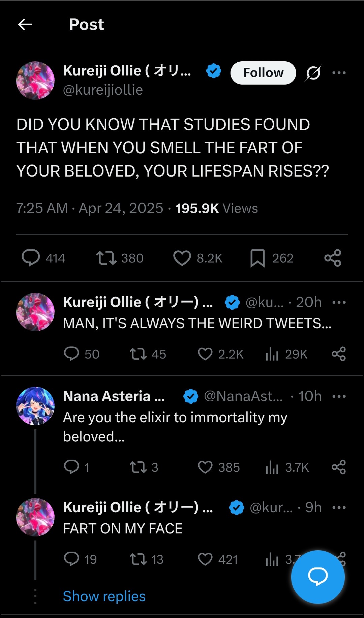Open Grok icon next to Follow button
The height and width of the screenshot is (618, 364).
(313, 73)
